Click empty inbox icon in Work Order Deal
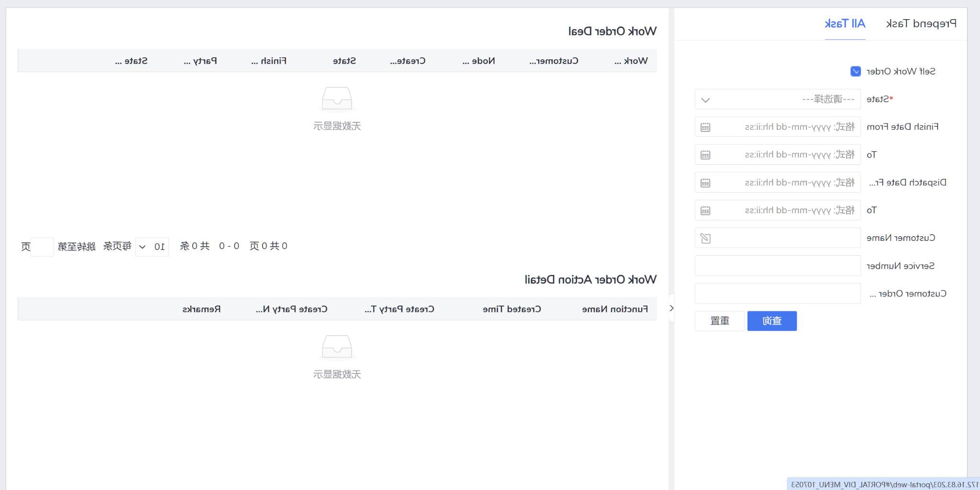This screenshot has width=980, height=490. point(337,98)
